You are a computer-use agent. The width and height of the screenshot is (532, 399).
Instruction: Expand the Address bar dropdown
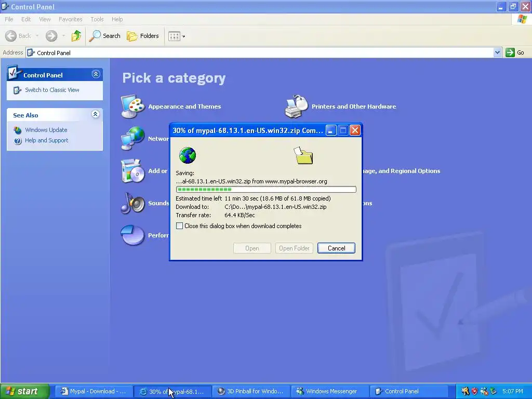pos(497,52)
